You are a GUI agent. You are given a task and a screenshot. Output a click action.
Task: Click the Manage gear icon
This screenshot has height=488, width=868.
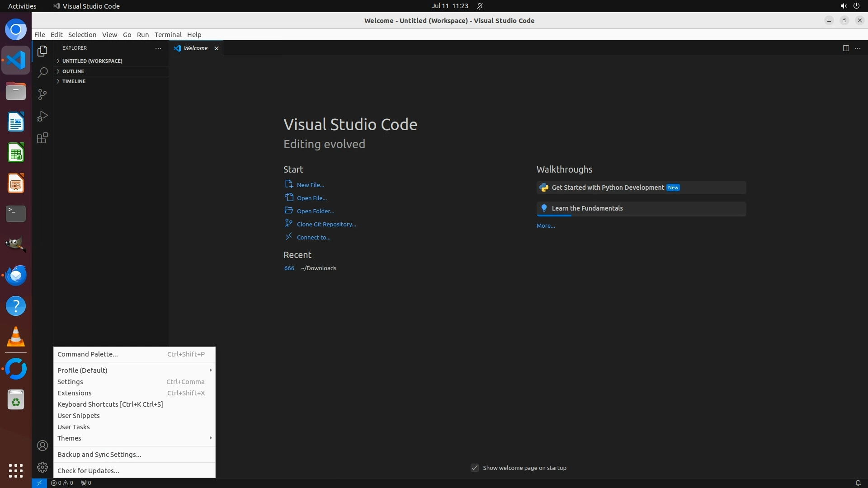[x=42, y=467]
